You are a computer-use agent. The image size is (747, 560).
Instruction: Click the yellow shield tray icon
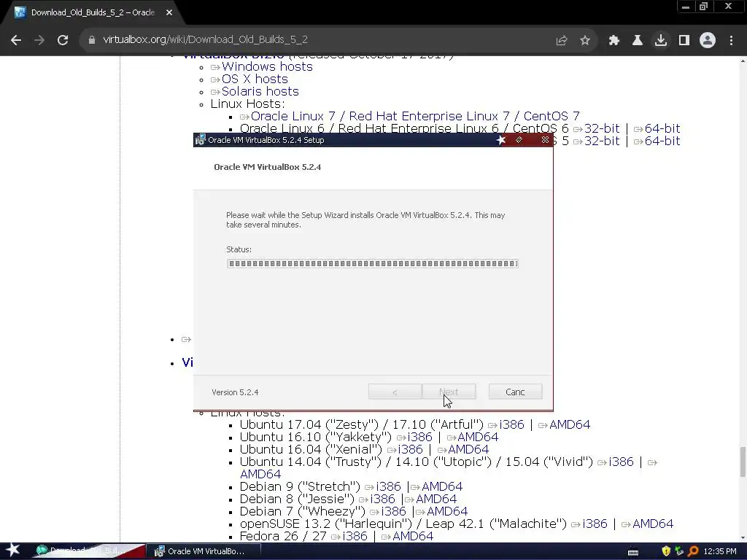point(666,551)
